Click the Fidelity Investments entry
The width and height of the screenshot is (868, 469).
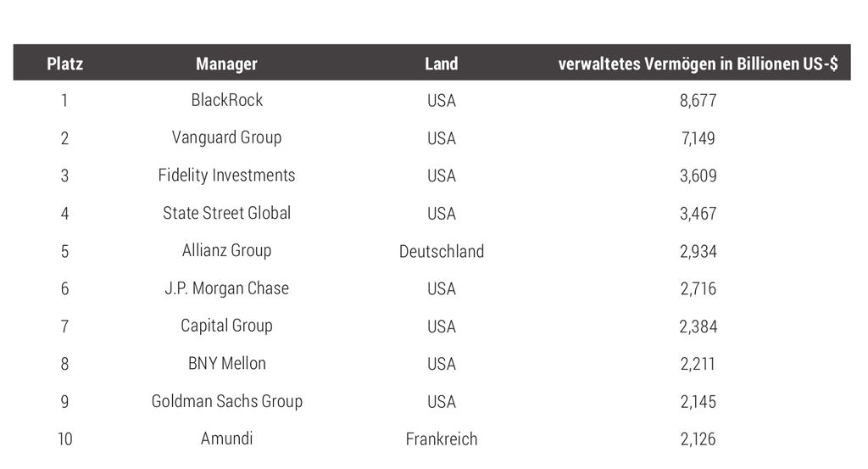(x=226, y=176)
